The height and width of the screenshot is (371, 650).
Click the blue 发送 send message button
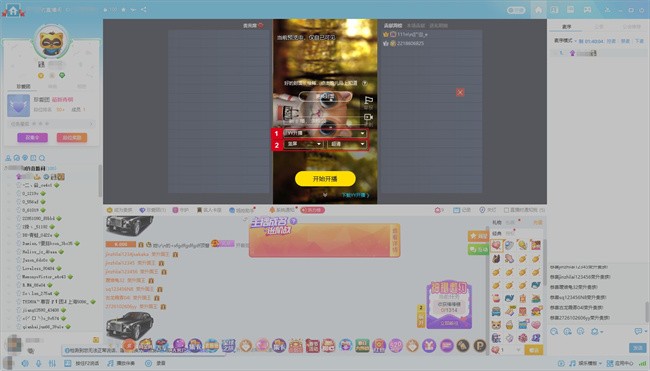pos(637,347)
